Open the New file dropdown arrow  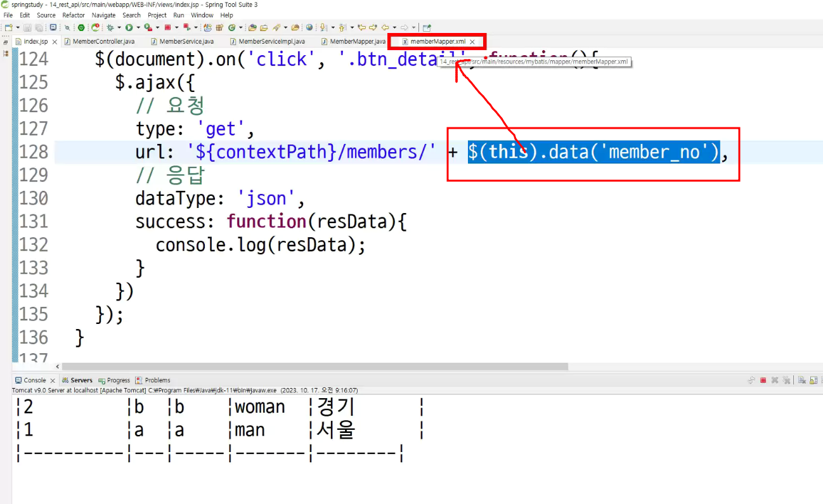18,27
